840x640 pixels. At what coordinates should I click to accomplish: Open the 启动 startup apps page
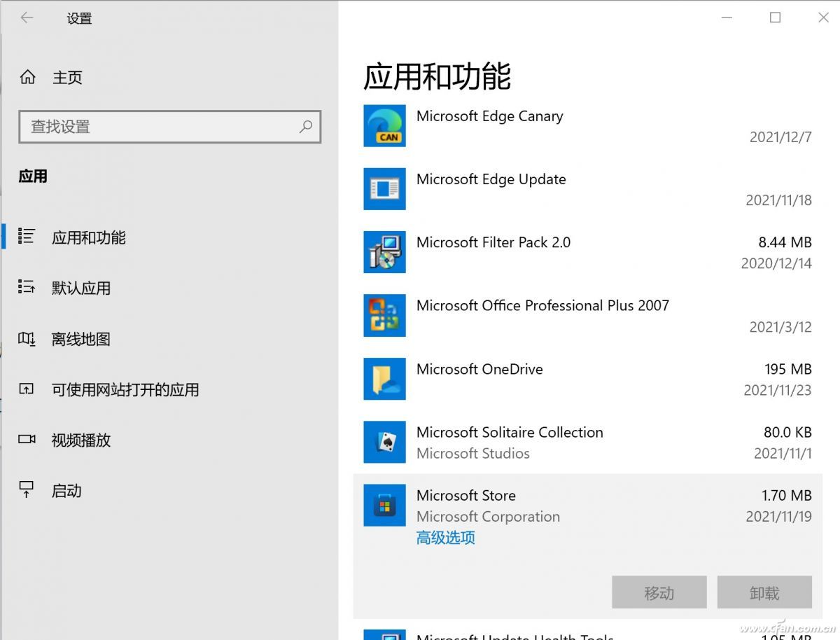click(66, 491)
